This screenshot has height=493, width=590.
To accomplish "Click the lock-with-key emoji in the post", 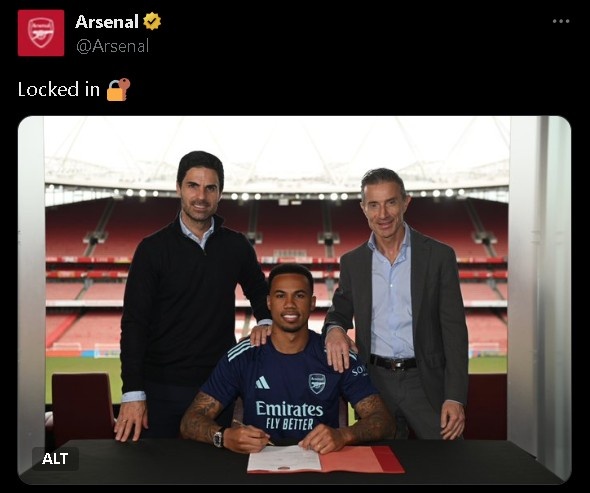I will point(119,90).
